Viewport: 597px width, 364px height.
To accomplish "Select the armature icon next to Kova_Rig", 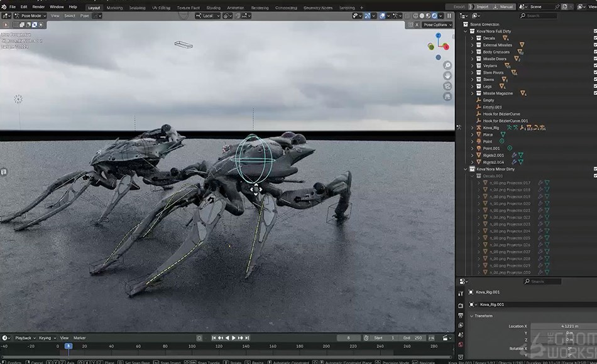I will [x=479, y=128].
